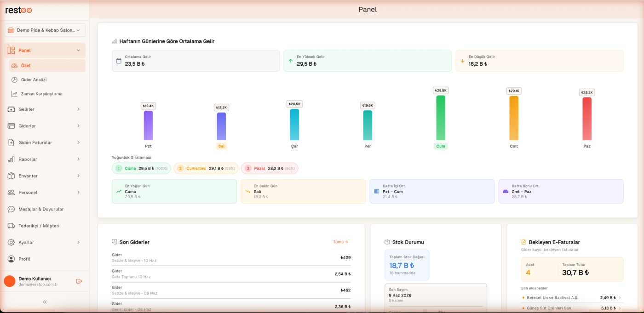Expand the Ayarlar submenu chevron
This screenshot has width=644, height=313.
[x=79, y=242]
